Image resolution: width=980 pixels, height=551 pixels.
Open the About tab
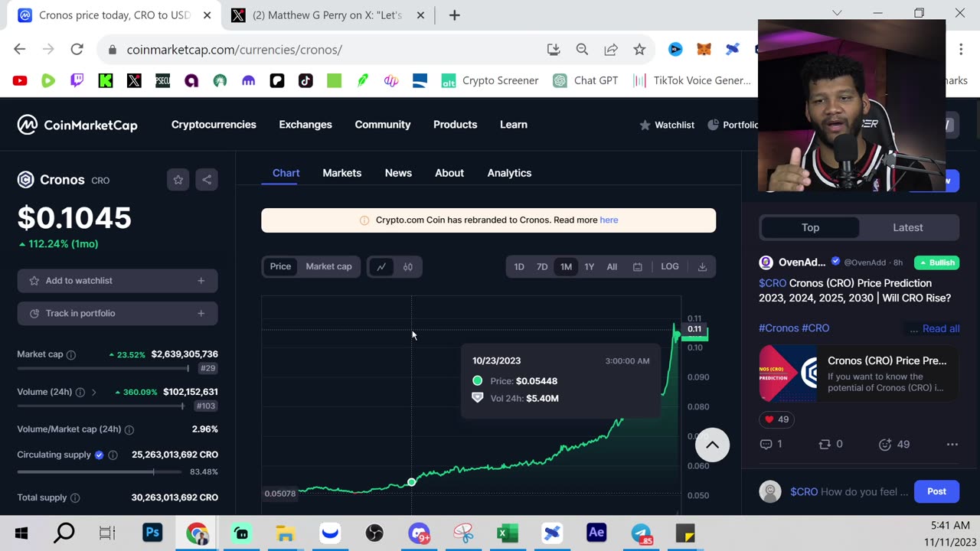449,173
